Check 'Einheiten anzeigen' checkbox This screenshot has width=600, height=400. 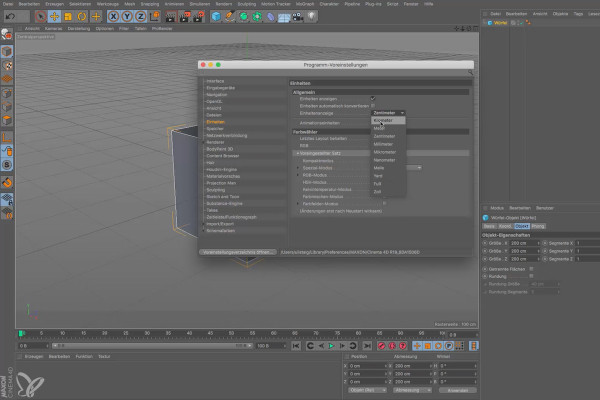point(373,99)
